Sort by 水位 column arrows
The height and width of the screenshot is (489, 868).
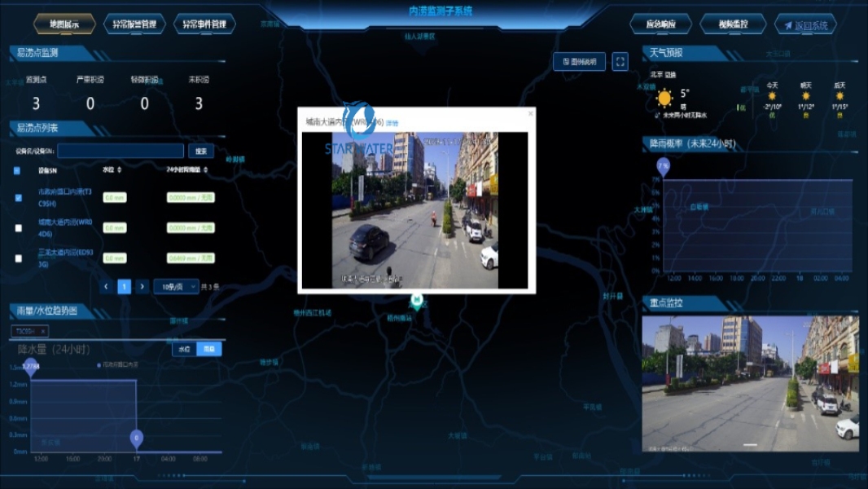[120, 170]
